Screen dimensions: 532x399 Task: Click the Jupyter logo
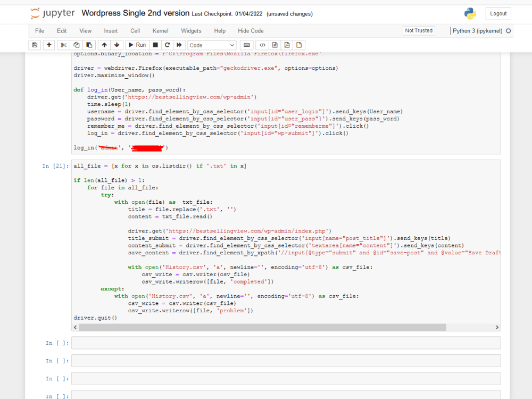[x=53, y=13]
